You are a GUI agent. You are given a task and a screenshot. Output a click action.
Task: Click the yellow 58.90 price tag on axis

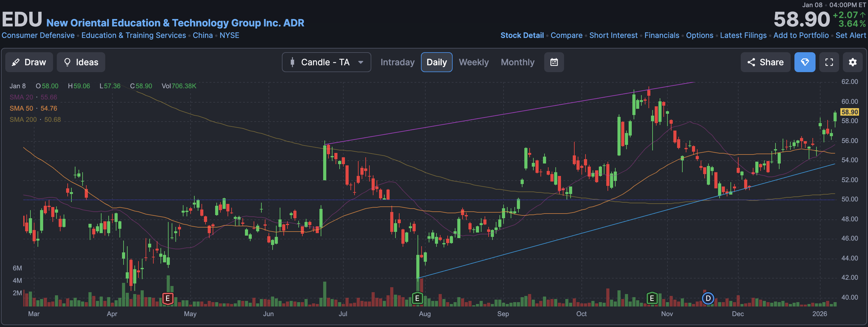coord(849,112)
